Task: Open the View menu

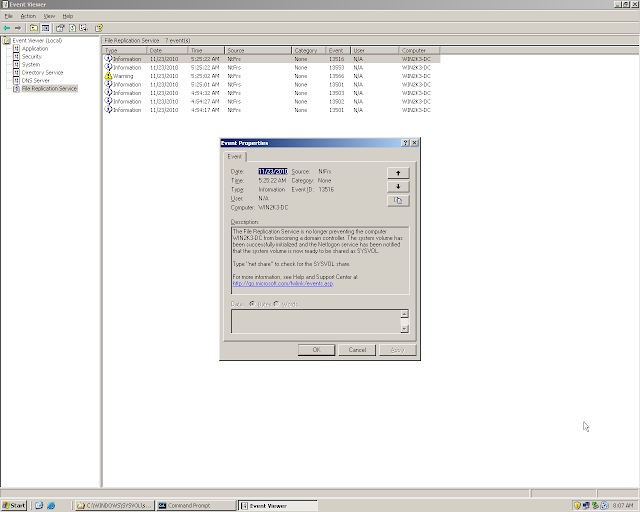Action: [49, 16]
